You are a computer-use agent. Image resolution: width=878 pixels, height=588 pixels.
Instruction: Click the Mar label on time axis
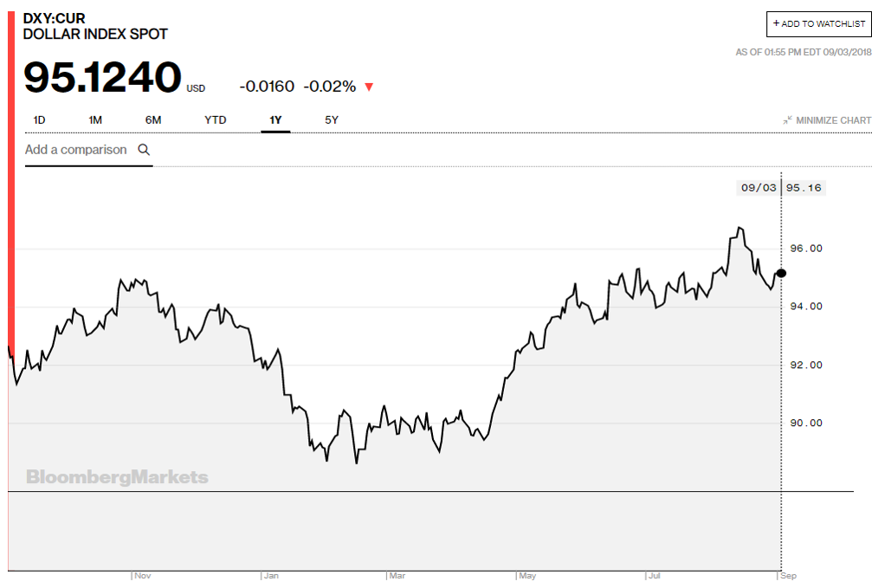coord(397,575)
